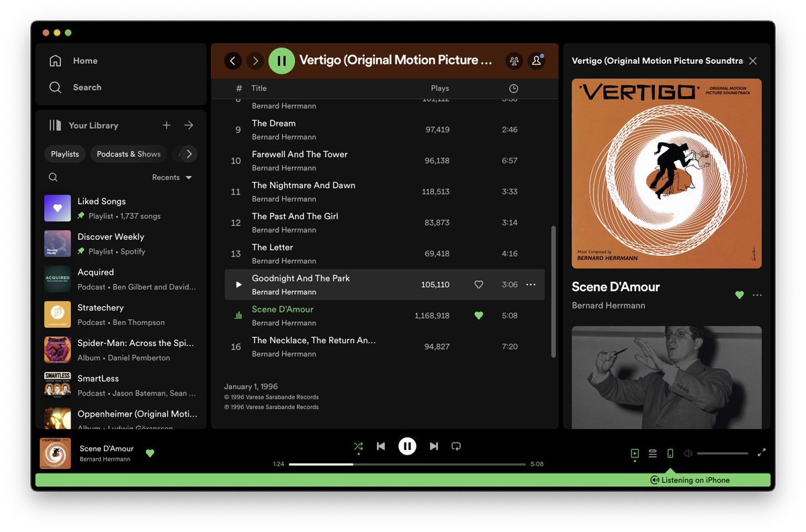Open Liked Songs playlist

point(121,208)
